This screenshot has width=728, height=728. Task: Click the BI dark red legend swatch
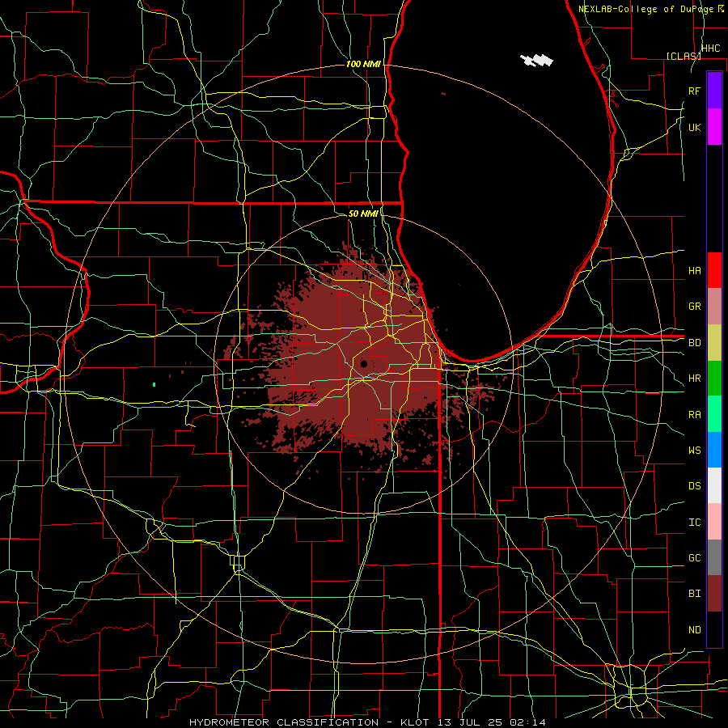coord(714,594)
